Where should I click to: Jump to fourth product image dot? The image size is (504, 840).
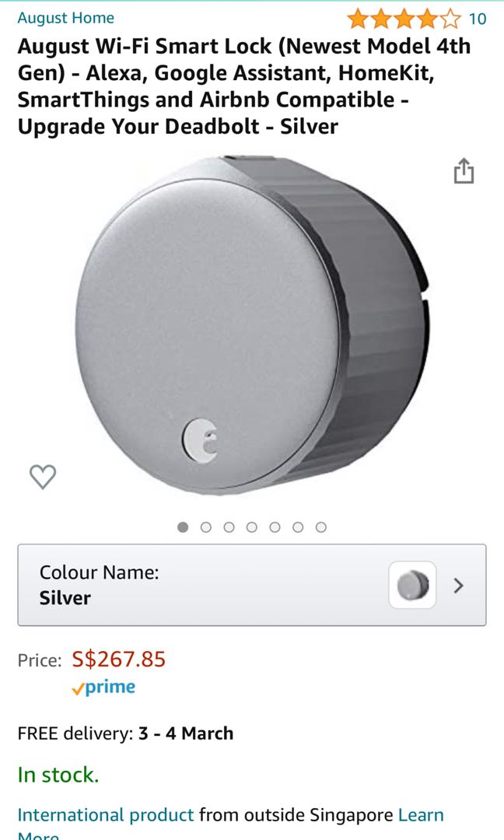[x=252, y=527]
